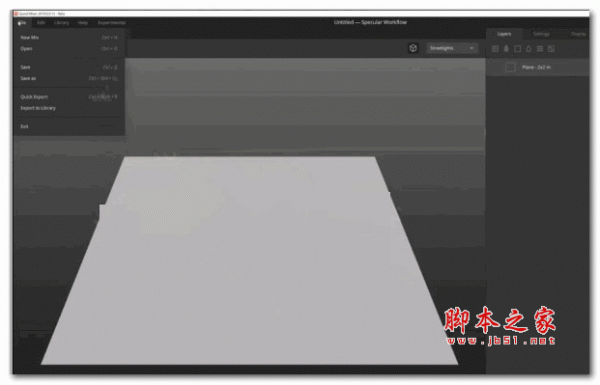Click the first layer toolbar icon
600x385 pixels.
point(495,49)
